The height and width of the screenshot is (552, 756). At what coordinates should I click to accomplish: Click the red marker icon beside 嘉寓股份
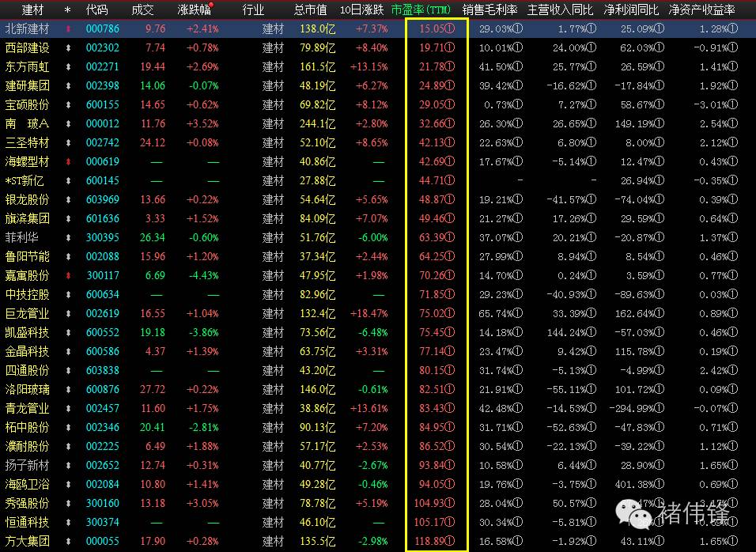(x=68, y=276)
